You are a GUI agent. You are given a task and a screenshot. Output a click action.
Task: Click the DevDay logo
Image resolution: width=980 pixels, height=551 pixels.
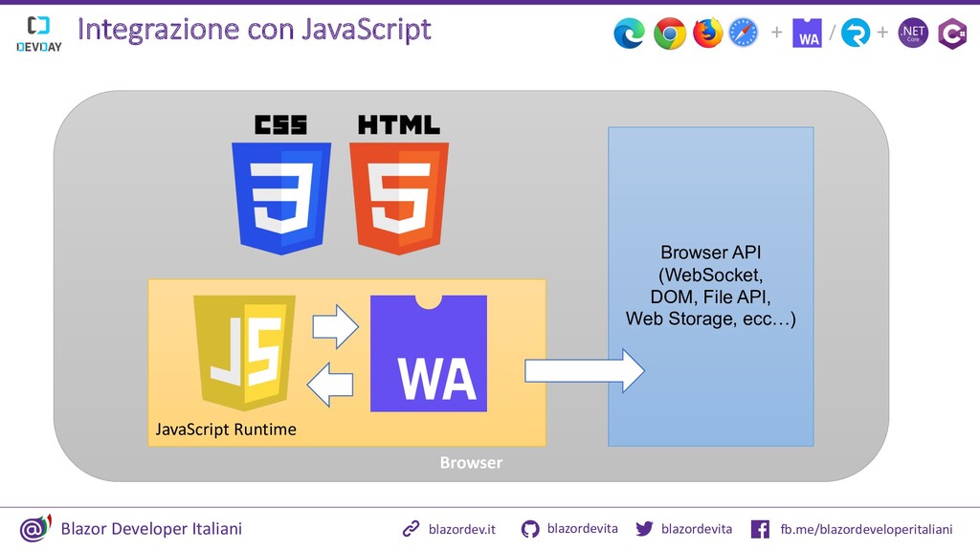tap(38, 33)
